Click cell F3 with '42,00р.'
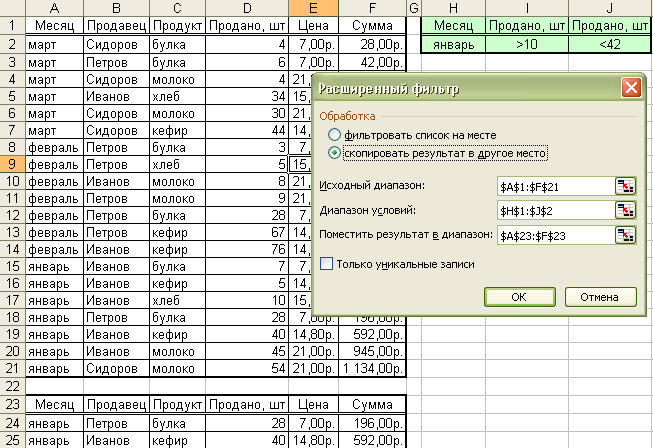 coord(372,62)
